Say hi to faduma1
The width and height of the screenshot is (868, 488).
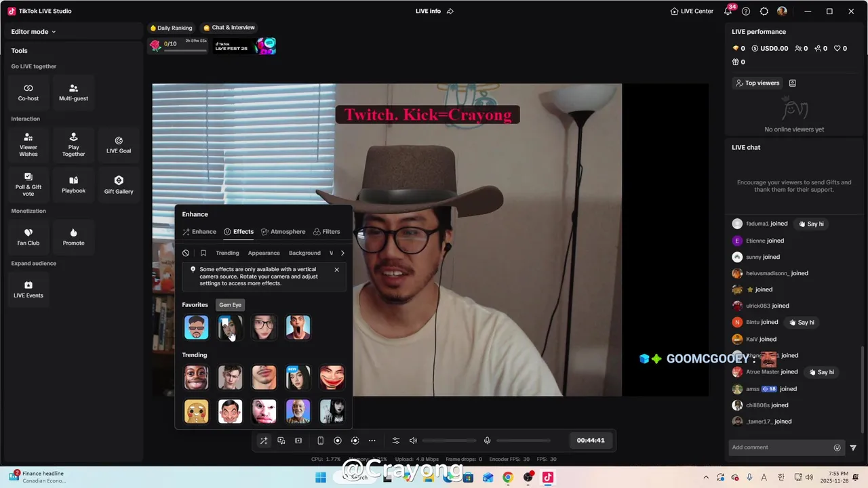point(810,224)
